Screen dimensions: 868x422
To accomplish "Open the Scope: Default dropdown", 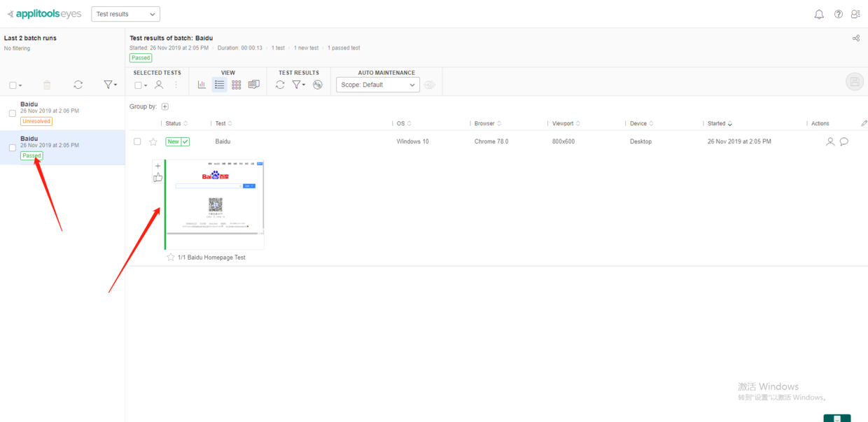I will click(378, 85).
